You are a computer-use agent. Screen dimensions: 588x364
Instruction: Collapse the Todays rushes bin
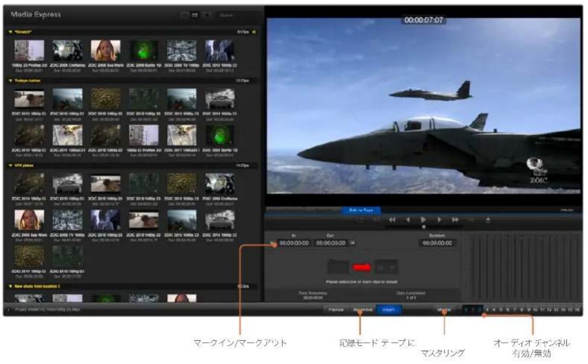point(11,81)
